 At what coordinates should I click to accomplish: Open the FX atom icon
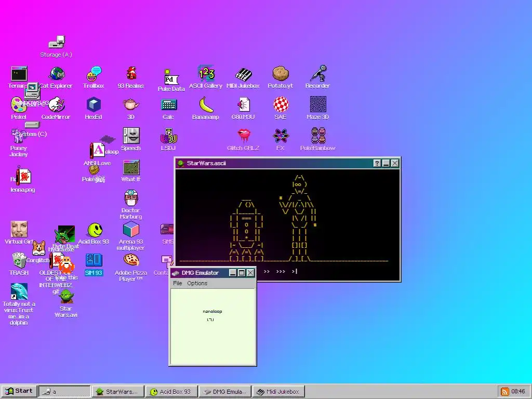(x=281, y=136)
